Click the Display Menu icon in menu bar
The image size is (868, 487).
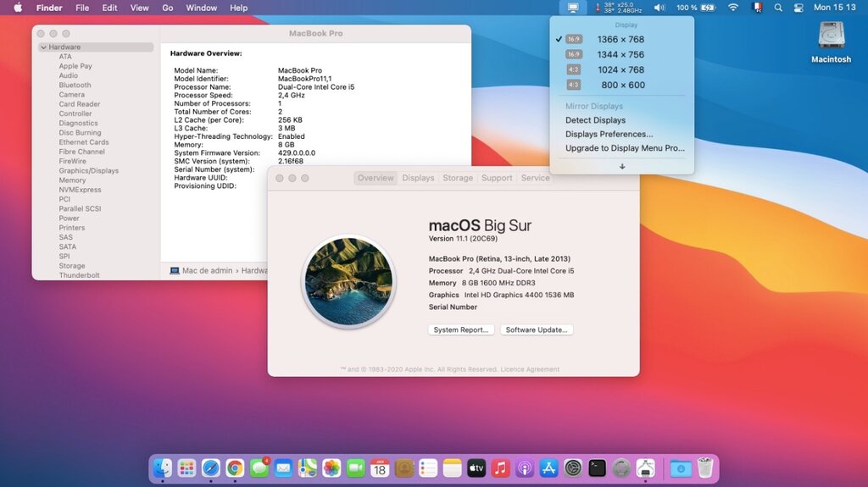tap(574, 8)
